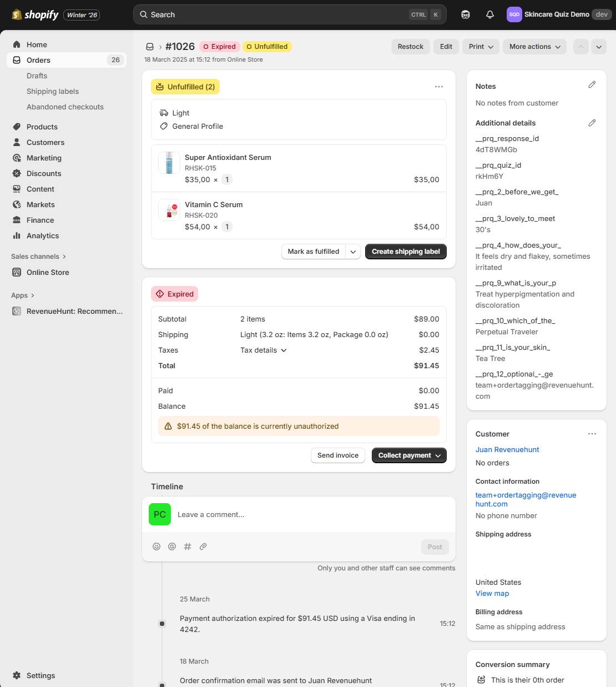Click the Restock button
Screen dimensions: 616x687
pos(411,47)
